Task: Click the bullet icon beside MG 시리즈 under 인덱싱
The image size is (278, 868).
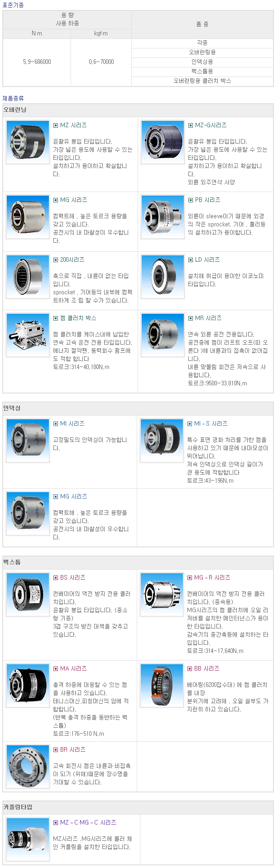Action: click(56, 497)
